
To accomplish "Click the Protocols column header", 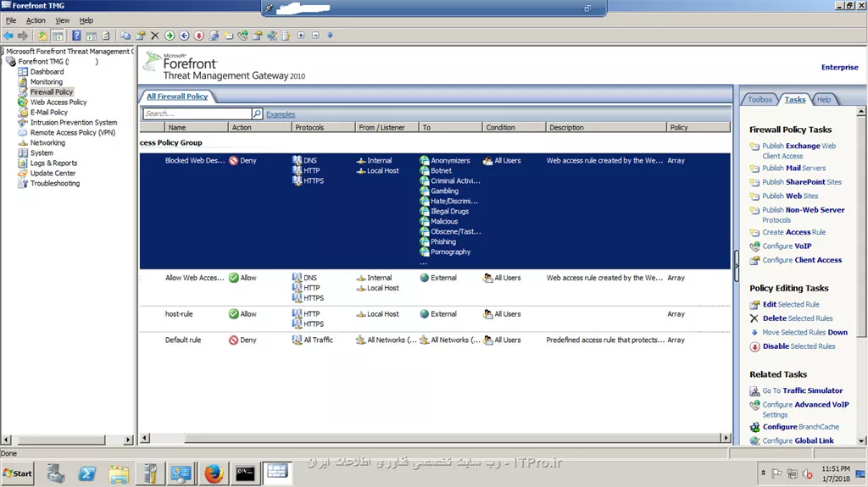I will tap(323, 127).
